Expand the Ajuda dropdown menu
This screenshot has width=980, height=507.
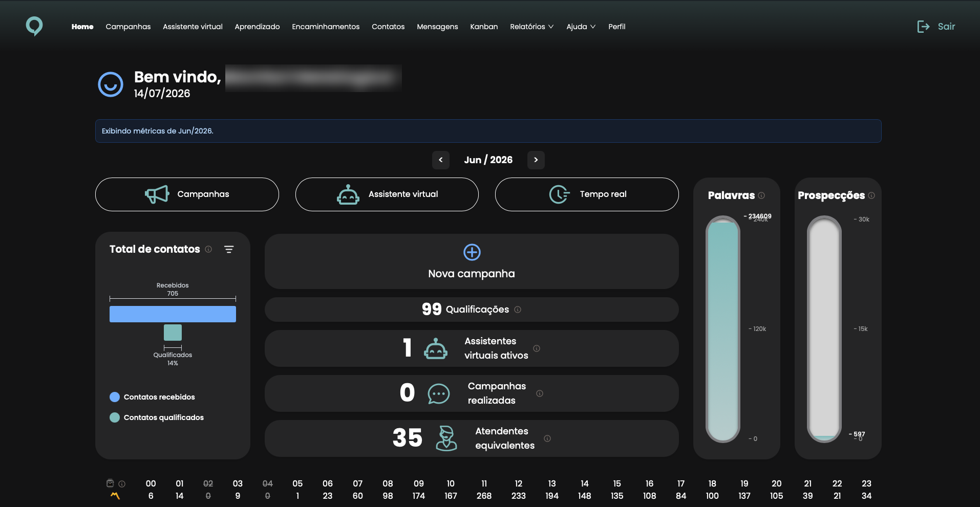[581, 27]
